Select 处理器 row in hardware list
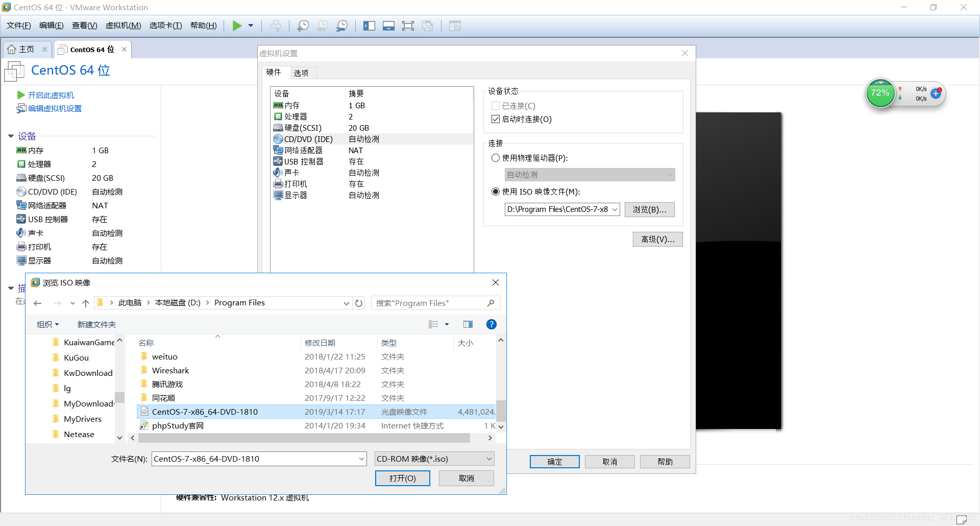The height and width of the screenshot is (526, 980). 372,116
